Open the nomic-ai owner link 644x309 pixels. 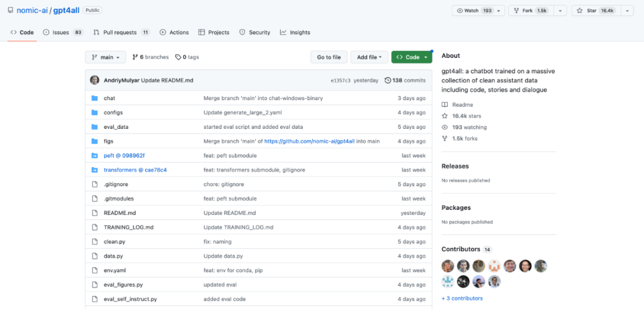[32, 10]
